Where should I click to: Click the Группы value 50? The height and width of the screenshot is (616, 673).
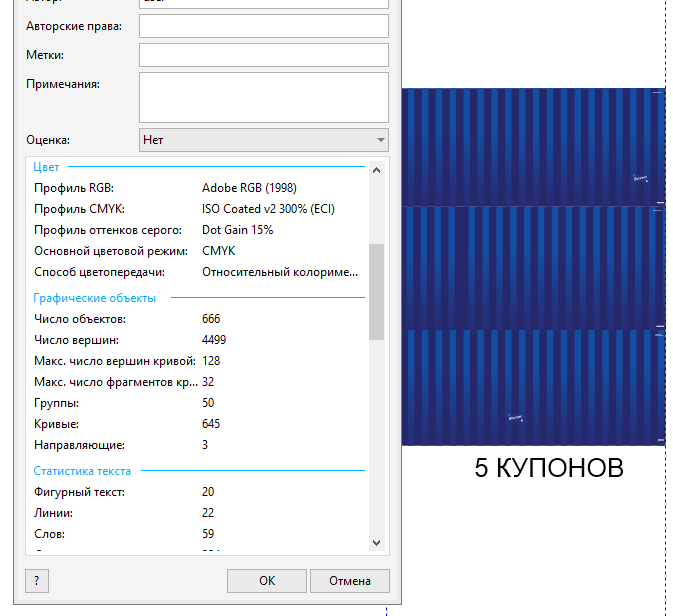click(x=208, y=403)
